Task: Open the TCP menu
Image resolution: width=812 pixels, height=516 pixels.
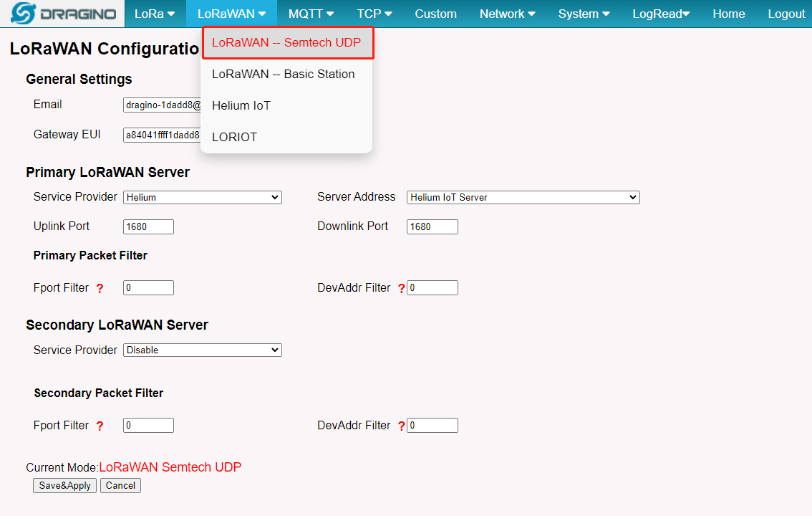Action: click(374, 14)
